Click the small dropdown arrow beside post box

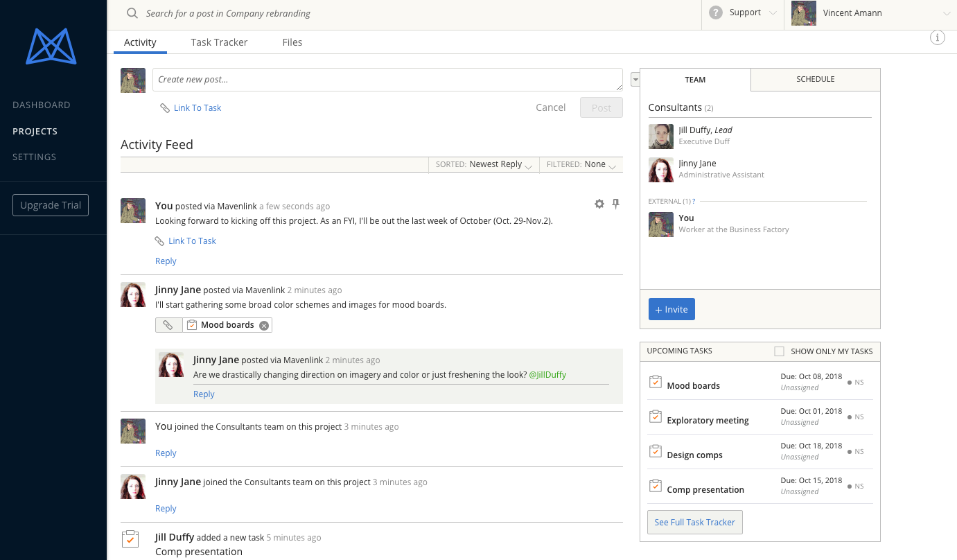pos(635,80)
